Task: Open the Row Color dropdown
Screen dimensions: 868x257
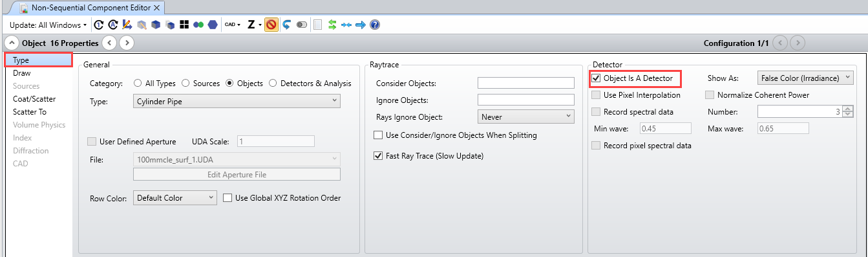Action: pyautogui.click(x=175, y=198)
